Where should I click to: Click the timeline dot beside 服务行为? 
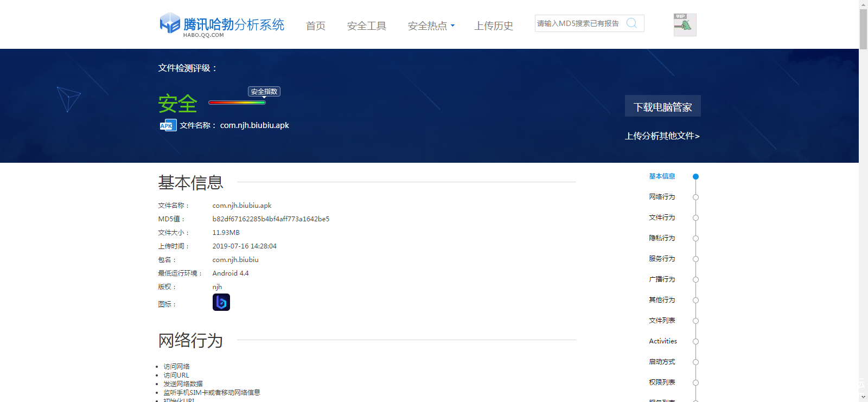(x=695, y=259)
